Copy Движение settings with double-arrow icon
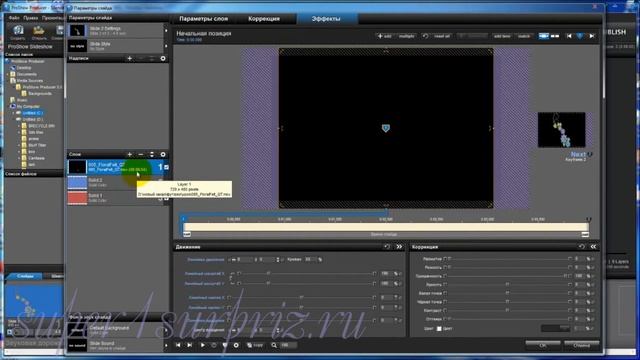Screen dimensions: 640x360 (399, 247)
